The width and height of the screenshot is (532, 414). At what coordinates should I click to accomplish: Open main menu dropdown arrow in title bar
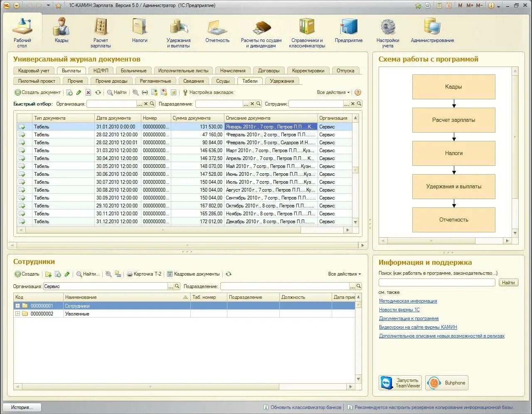[17, 5]
